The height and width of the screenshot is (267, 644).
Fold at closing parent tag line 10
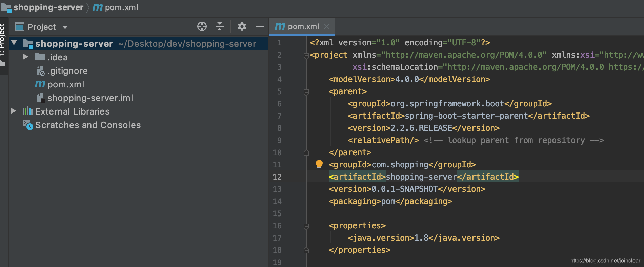point(306,153)
